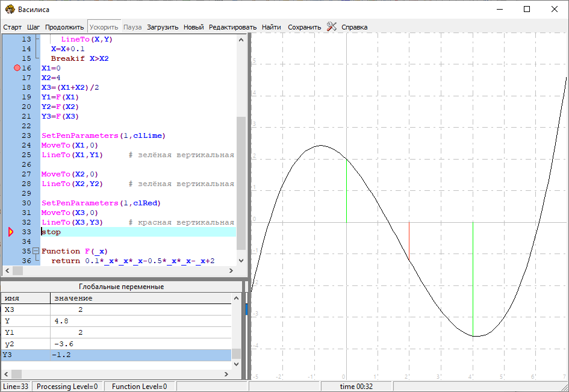The image size is (569, 392).
Task: Click Новый to create new program
Action: click(193, 27)
